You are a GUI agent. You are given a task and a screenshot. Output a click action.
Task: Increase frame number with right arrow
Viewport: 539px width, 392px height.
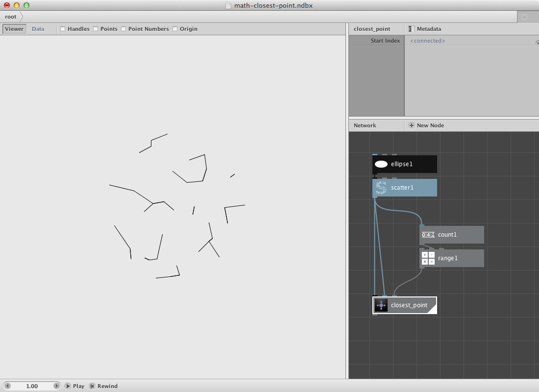pyautogui.click(x=56, y=386)
